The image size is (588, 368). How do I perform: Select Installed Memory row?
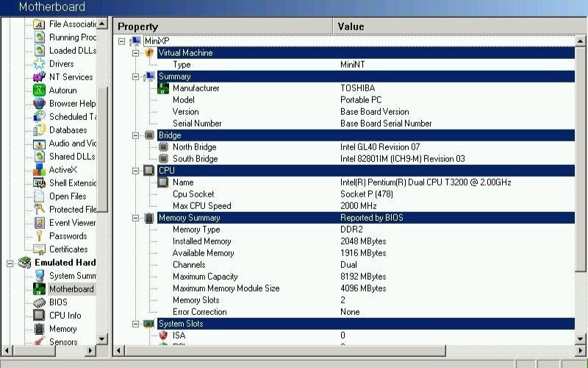pos(365,241)
